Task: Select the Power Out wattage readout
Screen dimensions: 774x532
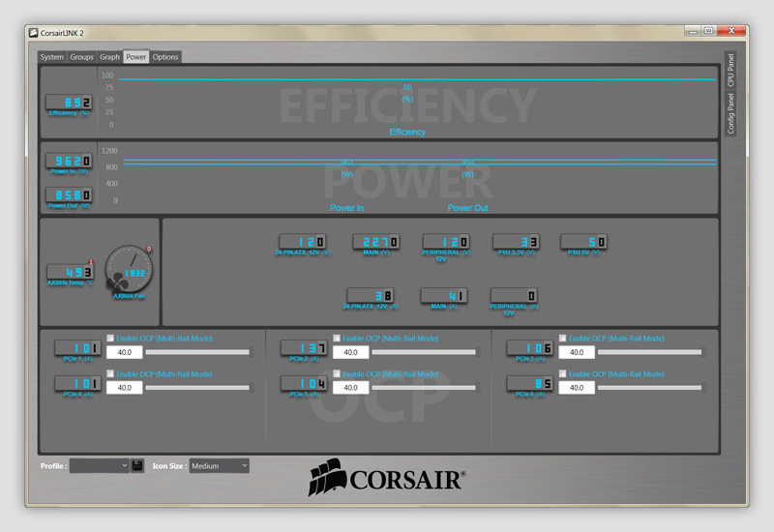Action: click(71, 195)
